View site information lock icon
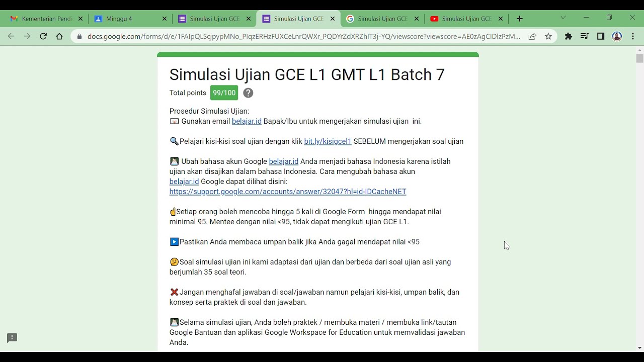This screenshot has height=362, width=644. point(79,36)
